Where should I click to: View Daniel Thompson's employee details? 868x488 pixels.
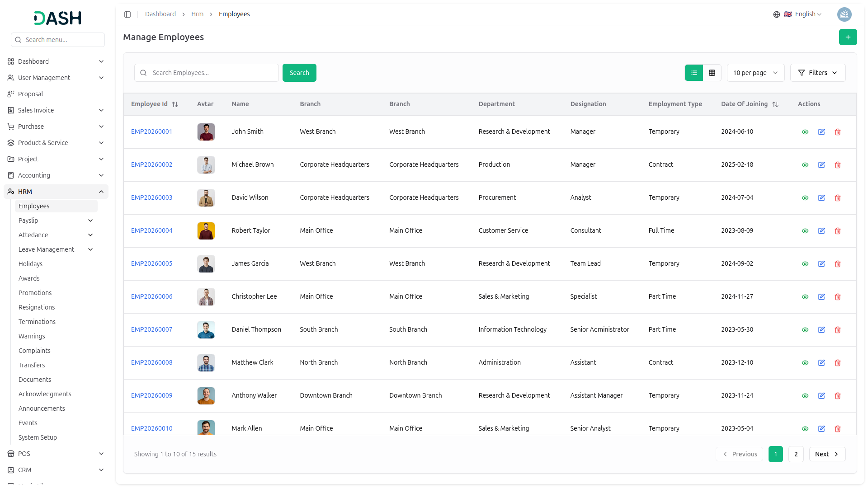pos(805,330)
